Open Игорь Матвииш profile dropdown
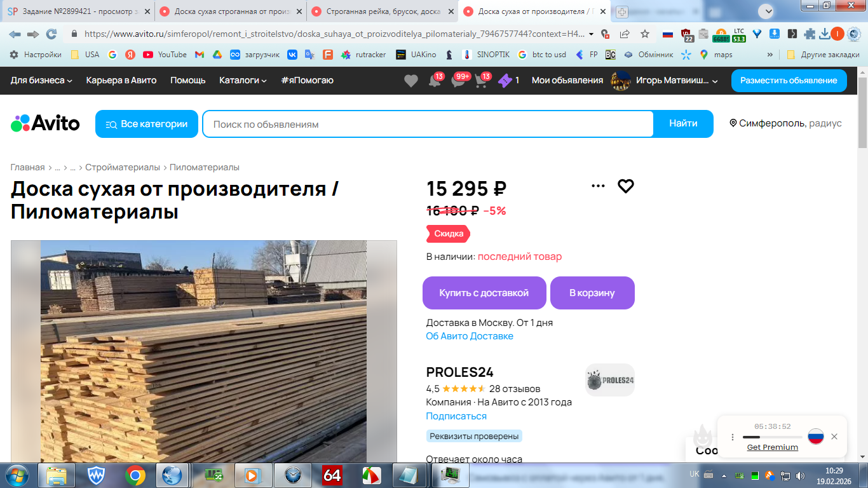Screen dimensions: 868x488 coord(665,81)
